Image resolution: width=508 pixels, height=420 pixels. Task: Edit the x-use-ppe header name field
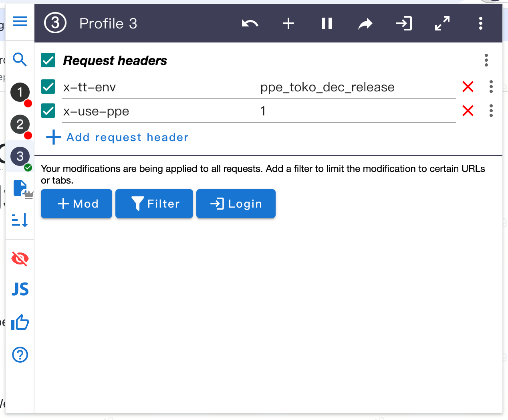[159, 111]
